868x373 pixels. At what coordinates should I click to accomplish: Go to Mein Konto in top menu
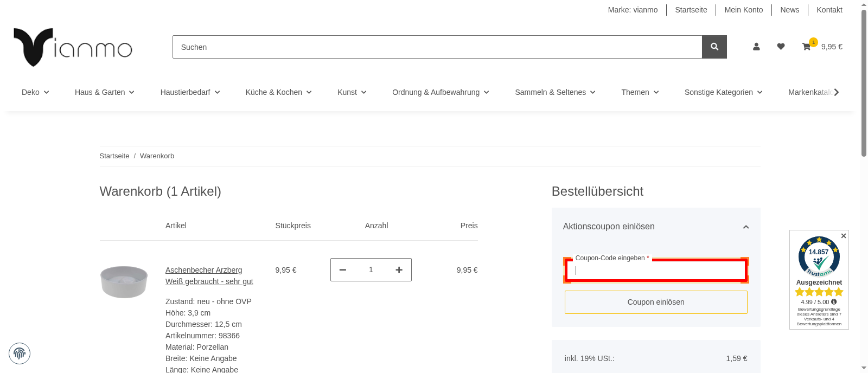pos(743,10)
